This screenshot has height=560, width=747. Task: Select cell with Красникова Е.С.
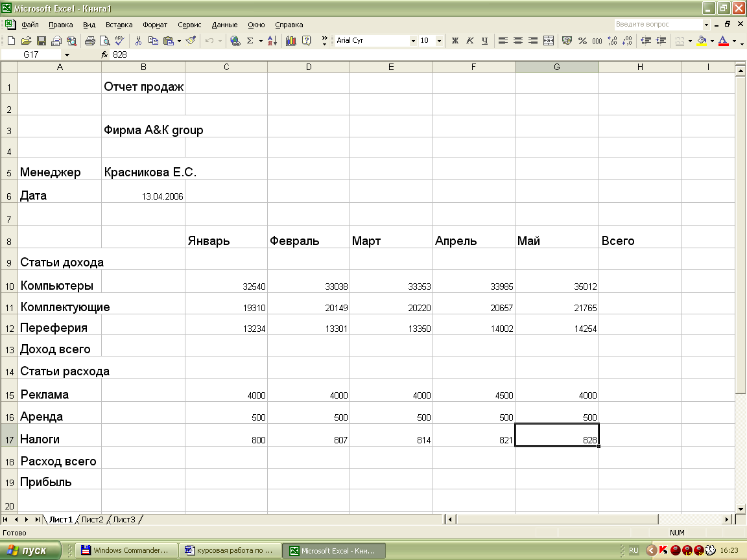(143, 169)
